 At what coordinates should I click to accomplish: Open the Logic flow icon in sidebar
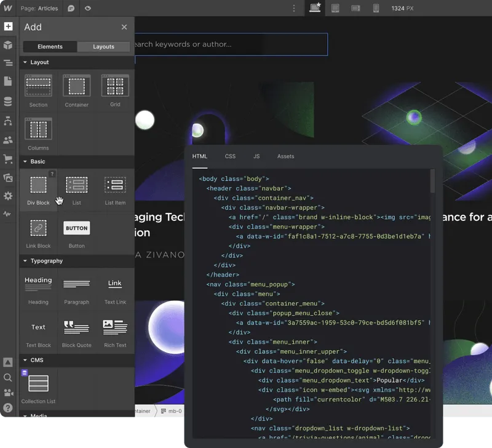[8, 121]
